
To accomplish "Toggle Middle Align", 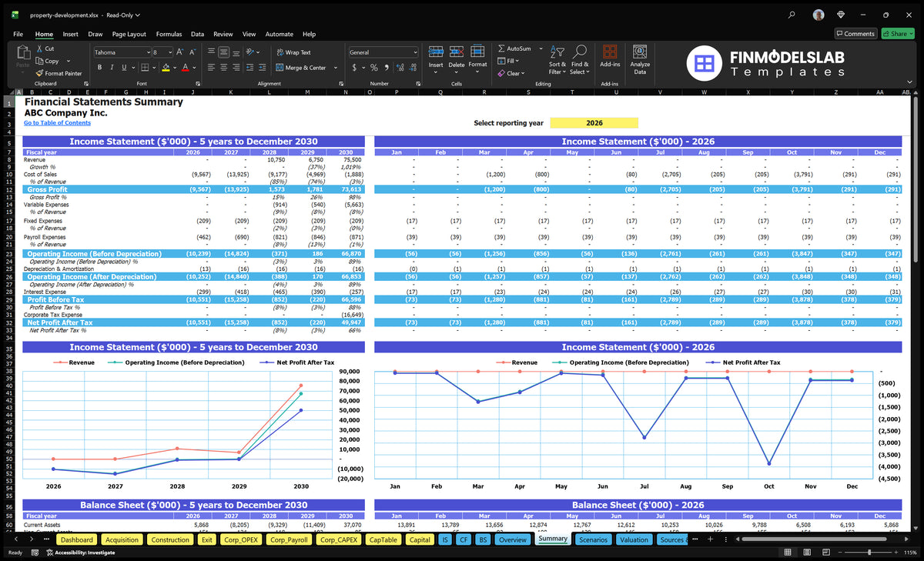I will pyautogui.click(x=224, y=52).
